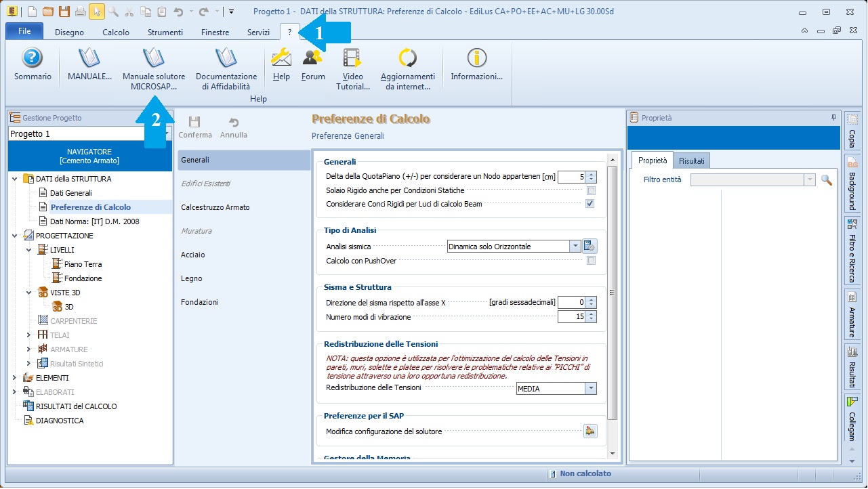868x489 pixels.
Task: Open Redistribuzione delle Tensioni dropdown
Action: point(591,388)
